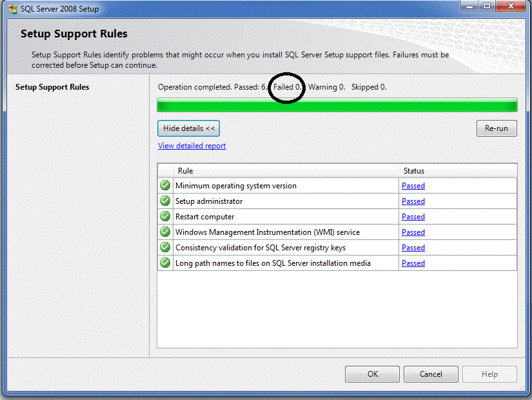Select 'Long path names to files' rule text
Viewport: 532px width, 400px height.
(x=273, y=263)
